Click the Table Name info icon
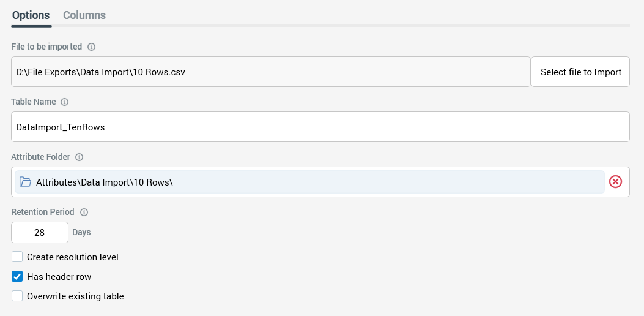 [x=65, y=102]
